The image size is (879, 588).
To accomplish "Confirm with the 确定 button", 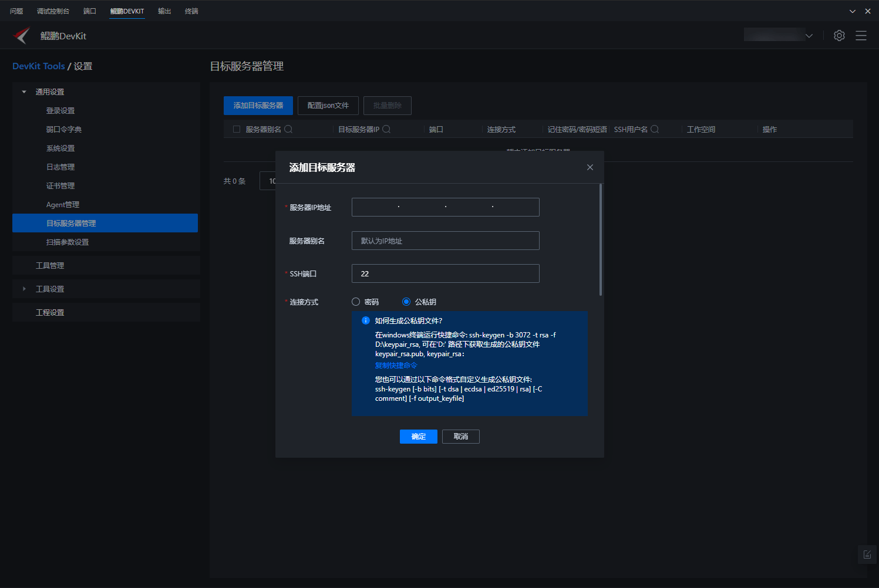I will (419, 437).
